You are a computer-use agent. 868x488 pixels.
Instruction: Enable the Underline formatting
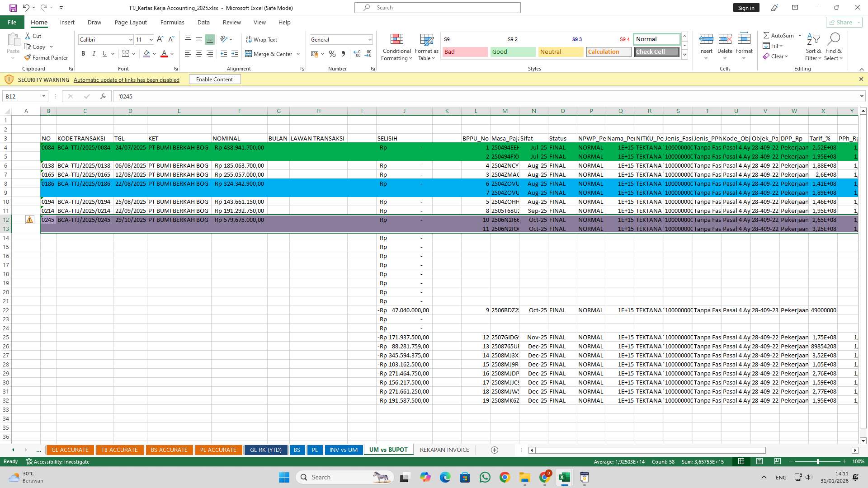pos(104,53)
